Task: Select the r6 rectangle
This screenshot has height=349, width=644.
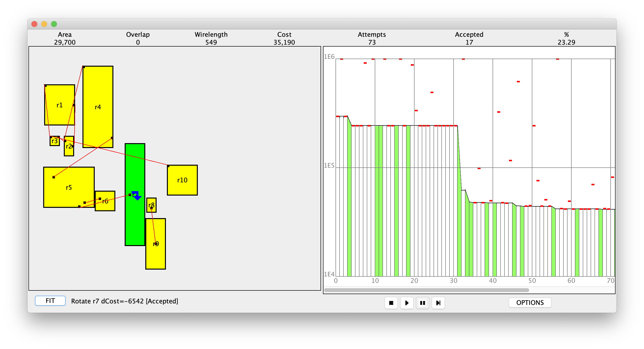Action: tap(105, 201)
